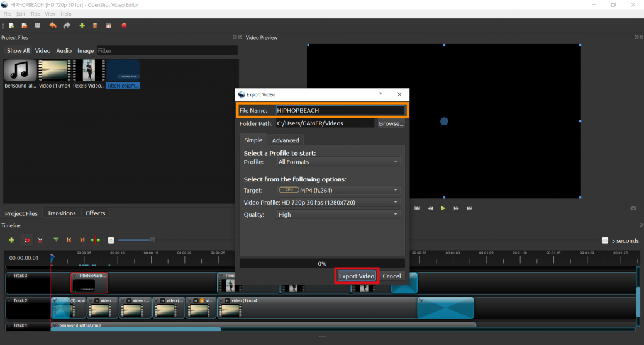Filter project files by Video
This screenshot has width=644, height=345.
(43, 50)
